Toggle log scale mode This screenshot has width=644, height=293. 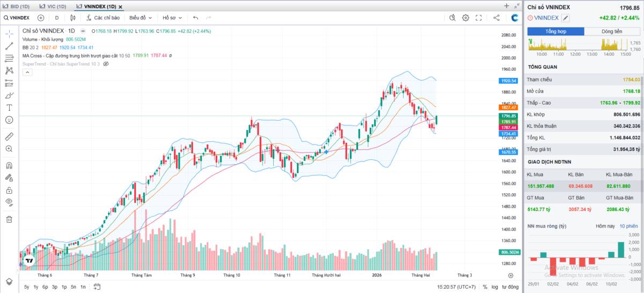494,287
